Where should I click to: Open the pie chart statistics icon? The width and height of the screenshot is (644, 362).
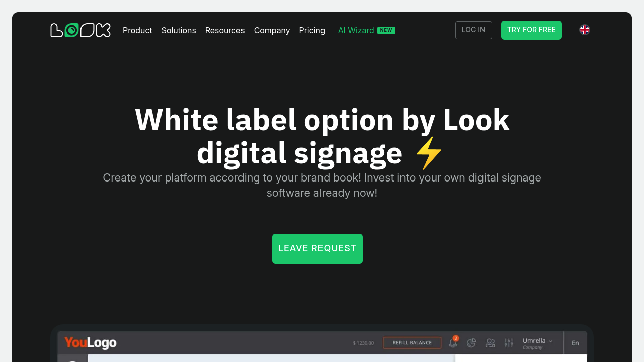coord(471,343)
